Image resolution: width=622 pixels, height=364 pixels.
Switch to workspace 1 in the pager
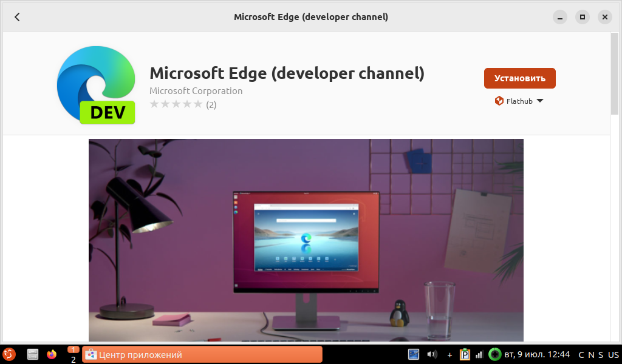[73, 349]
